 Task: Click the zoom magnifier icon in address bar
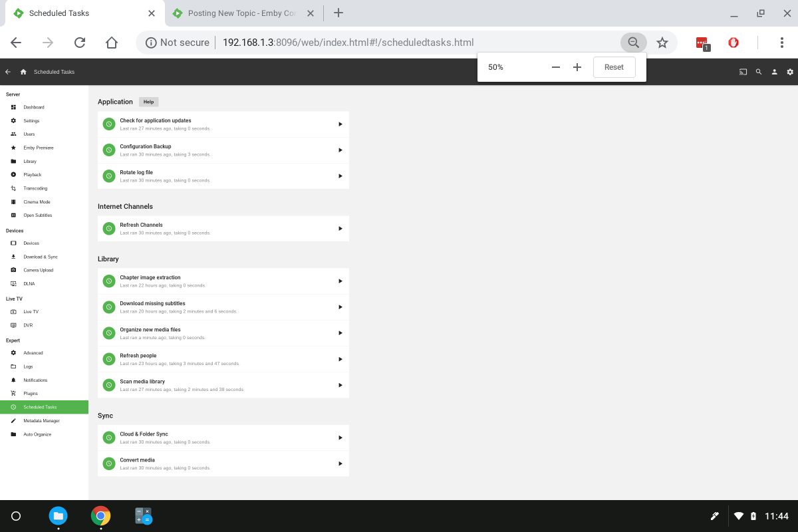click(634, 43)
